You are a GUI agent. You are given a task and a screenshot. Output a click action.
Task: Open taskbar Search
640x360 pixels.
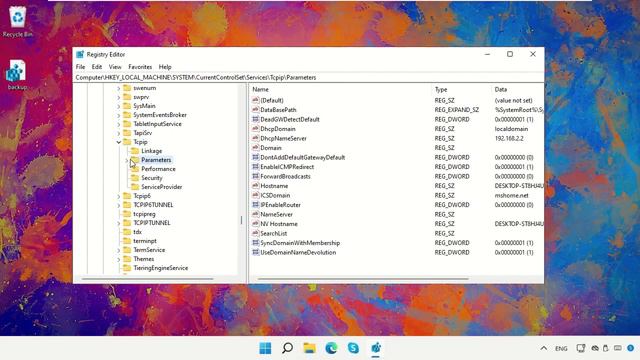[287, 348]
